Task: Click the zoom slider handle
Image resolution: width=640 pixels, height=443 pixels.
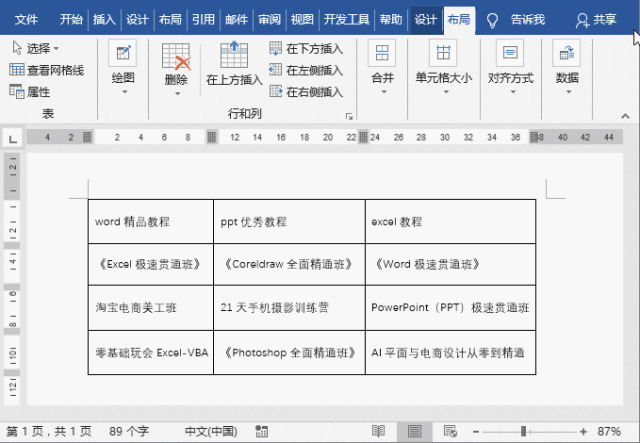Action: (x=523, y=431)
